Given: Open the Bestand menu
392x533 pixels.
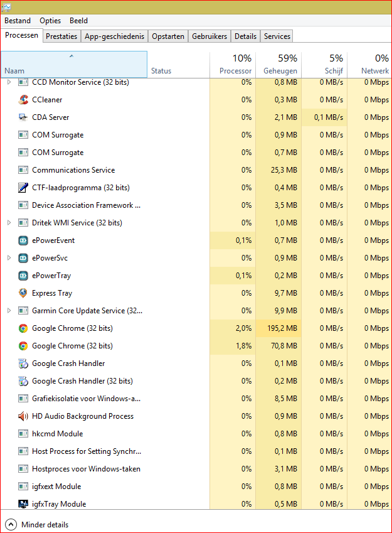Looking at the screenshot, I should coord(18,21).
